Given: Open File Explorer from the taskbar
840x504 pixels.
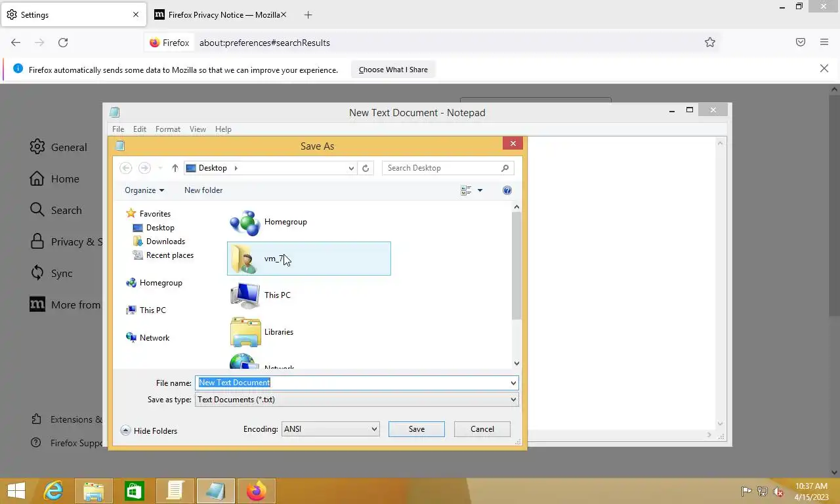Looking at the screenshot, I should click(94, 491).
